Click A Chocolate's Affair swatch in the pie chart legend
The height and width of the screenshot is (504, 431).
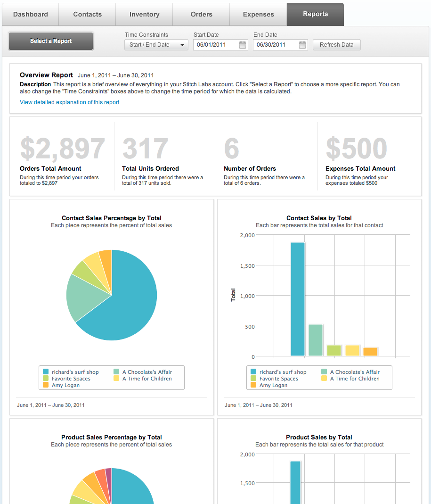tap(116, 372)
